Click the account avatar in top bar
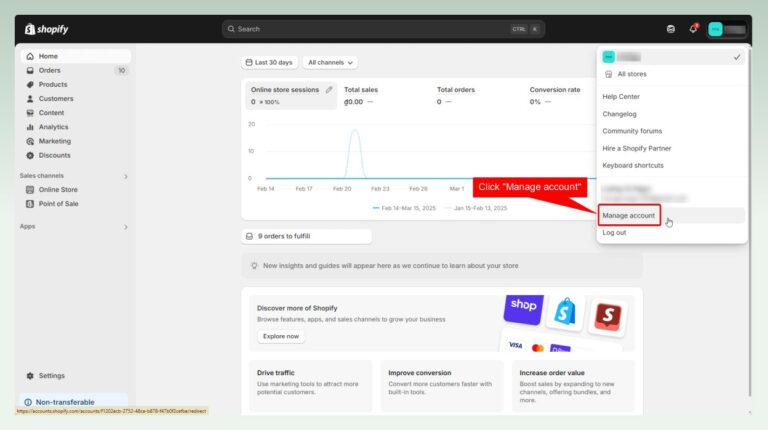This screenshot has height=430, width=768. pyautogui.click(x=715, y=29)
